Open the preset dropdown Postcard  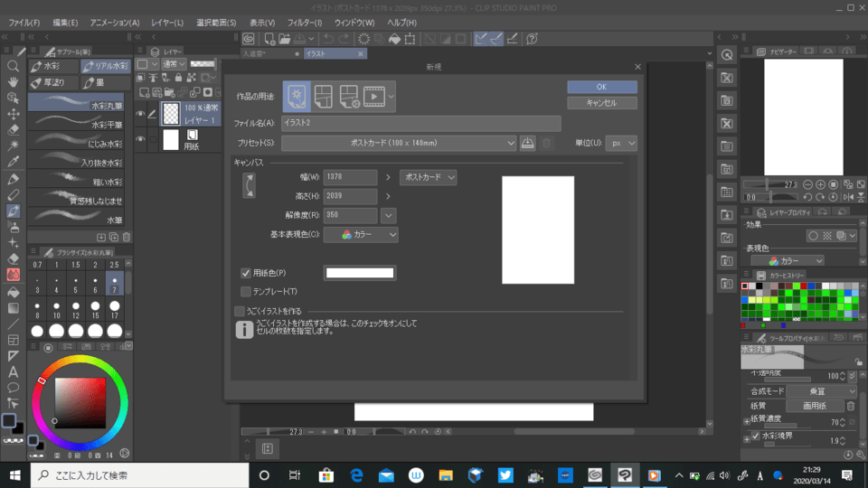tap(399, 143)
